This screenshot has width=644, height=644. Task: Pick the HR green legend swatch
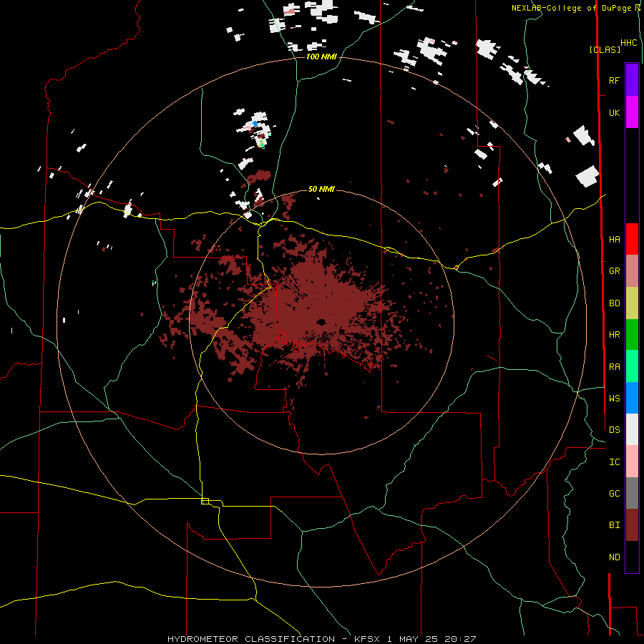coord(632,335)
